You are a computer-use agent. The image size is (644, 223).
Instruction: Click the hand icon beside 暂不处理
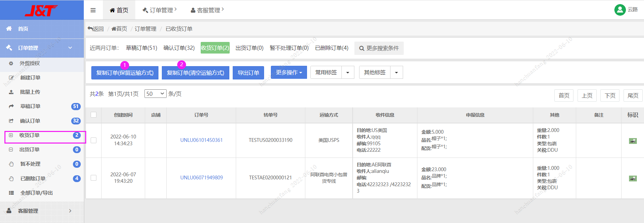(11, 164)
